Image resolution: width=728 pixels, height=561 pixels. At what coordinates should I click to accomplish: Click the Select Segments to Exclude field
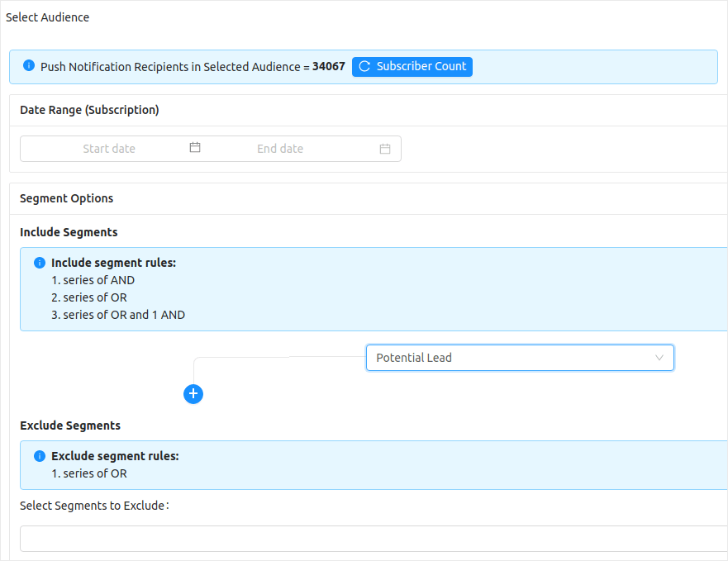[374, 539]
